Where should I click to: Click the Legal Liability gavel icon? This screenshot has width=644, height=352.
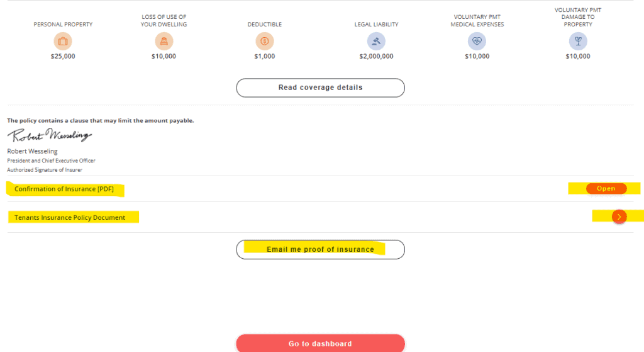click(x=376, y=41)
